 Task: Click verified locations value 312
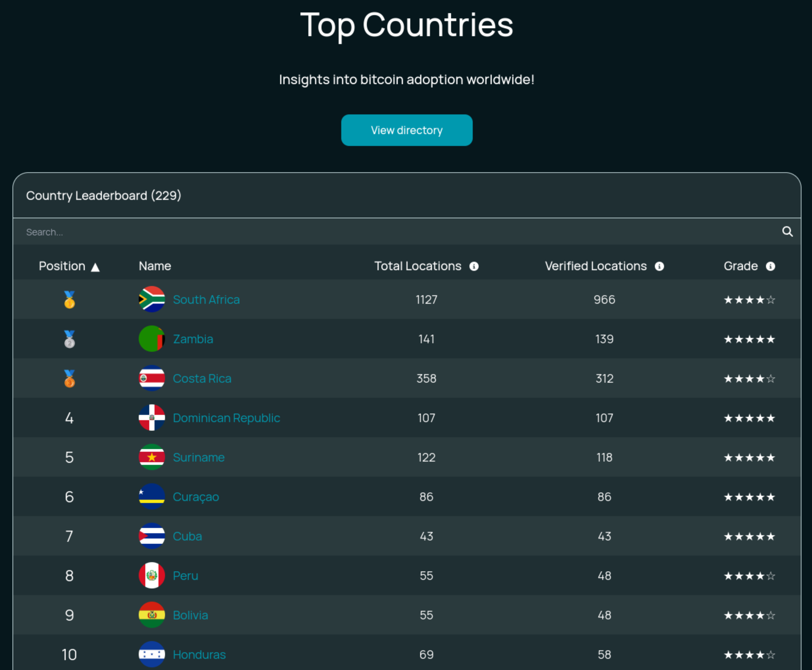pyautogui.click(x=604, y=378)
